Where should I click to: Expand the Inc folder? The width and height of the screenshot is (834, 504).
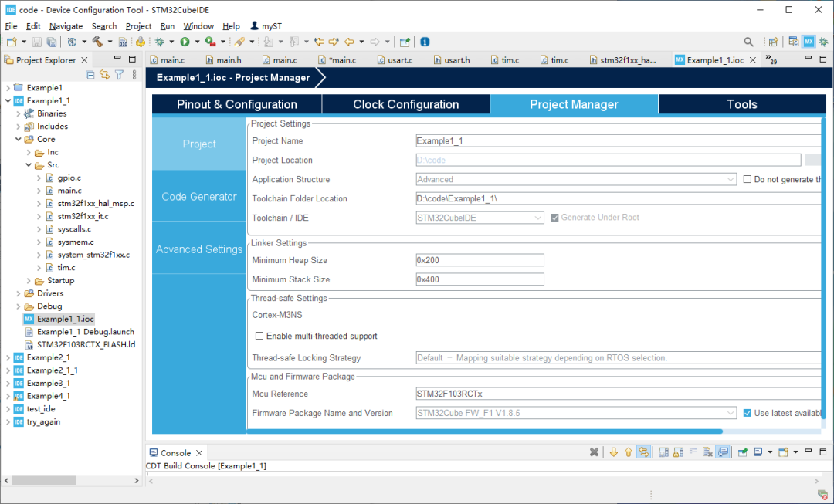pos(29,152)
